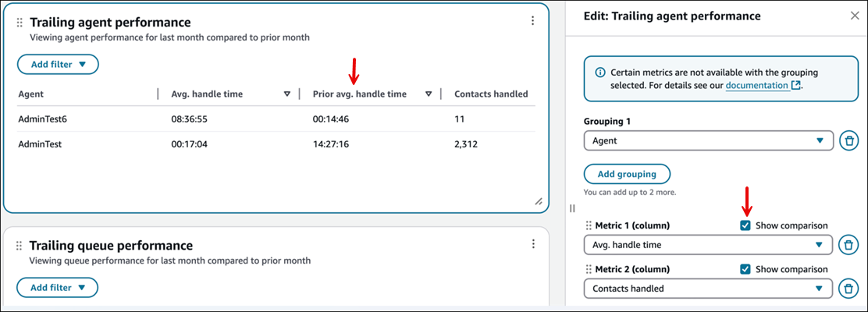Viewport: 868px width, 312px height.
Task: Delete Metric 1 using trash icon
Action: [x=848, y=245]
